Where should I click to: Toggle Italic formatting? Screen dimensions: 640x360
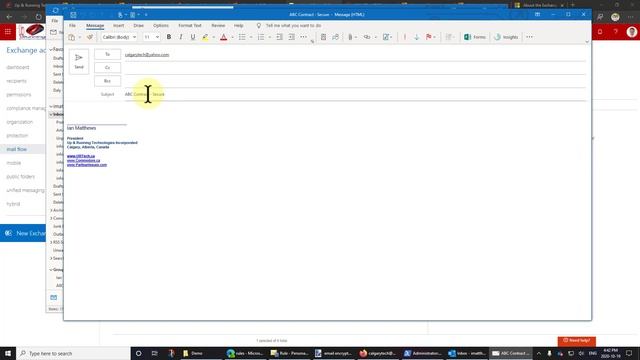click(181, 37)
